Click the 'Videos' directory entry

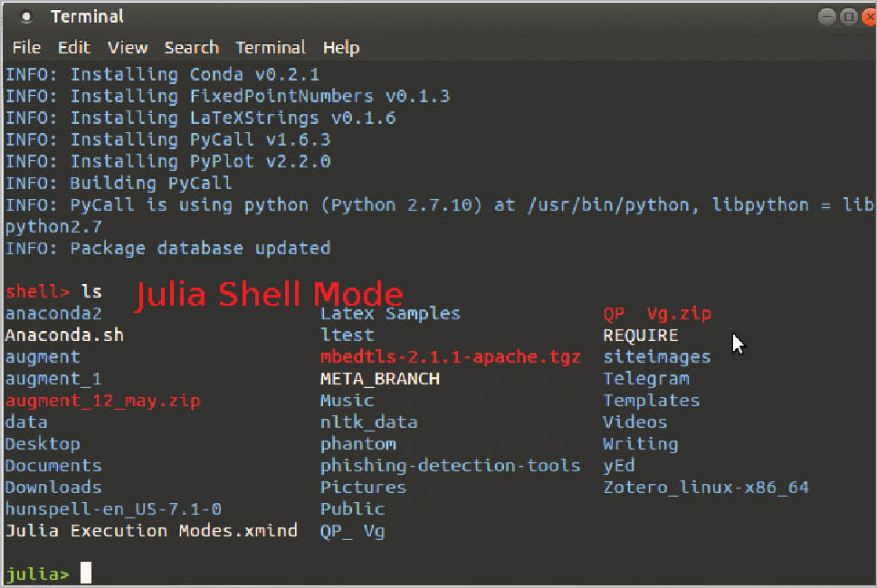tap(635, 422)
